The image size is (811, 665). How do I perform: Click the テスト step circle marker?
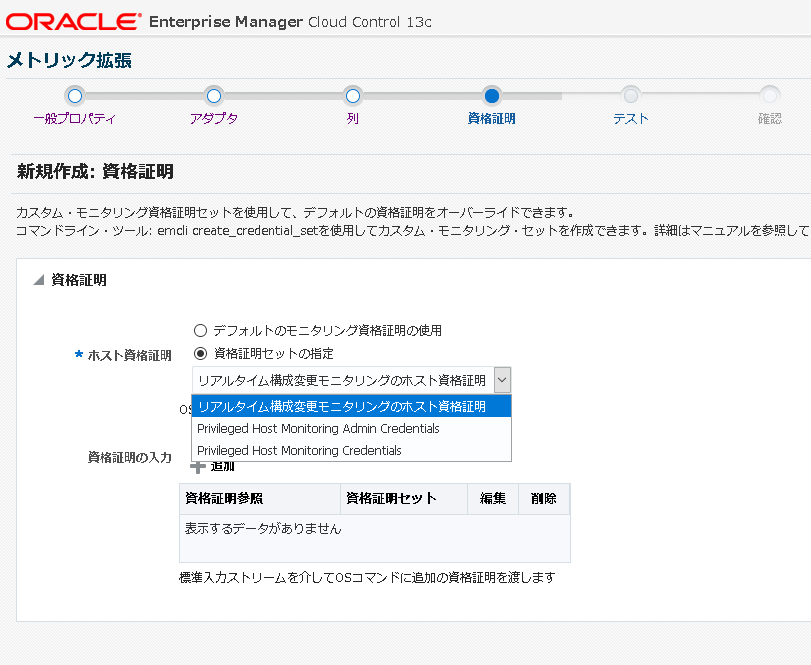tap(630, 96)
